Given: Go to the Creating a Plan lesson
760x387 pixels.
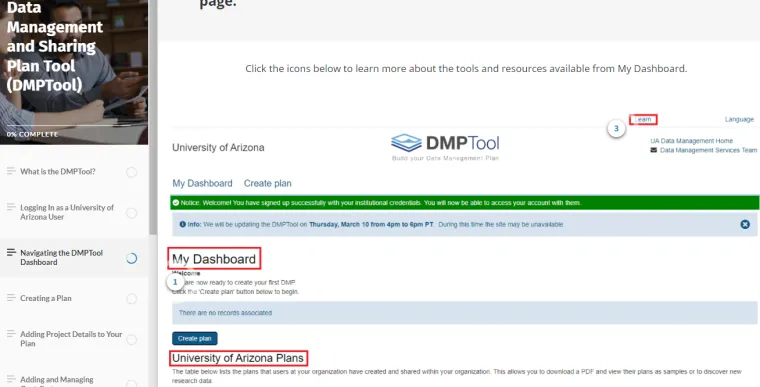Looking at the screenshot, I should click(x=46, y=298).
